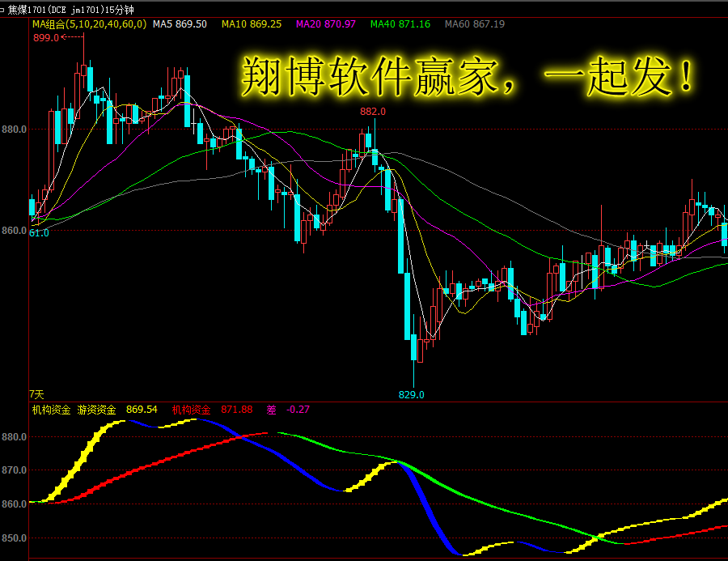Click the 61.0 price label at left

(39, 233)
